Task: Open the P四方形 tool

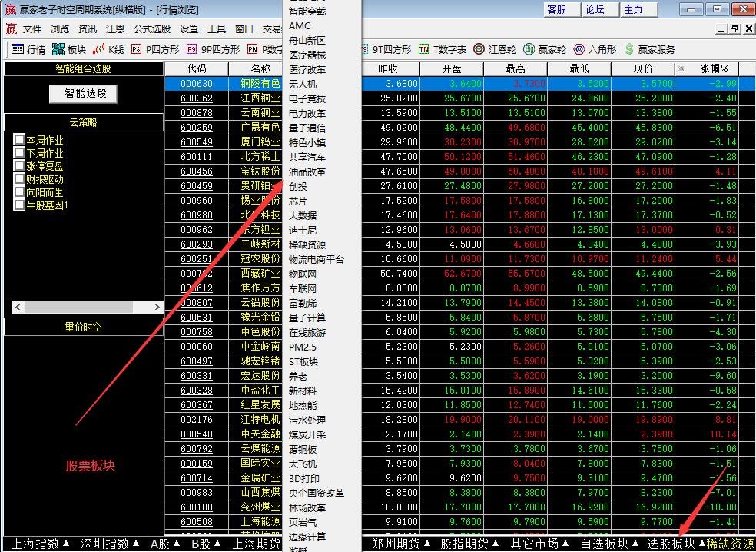Action: [155, 49]
